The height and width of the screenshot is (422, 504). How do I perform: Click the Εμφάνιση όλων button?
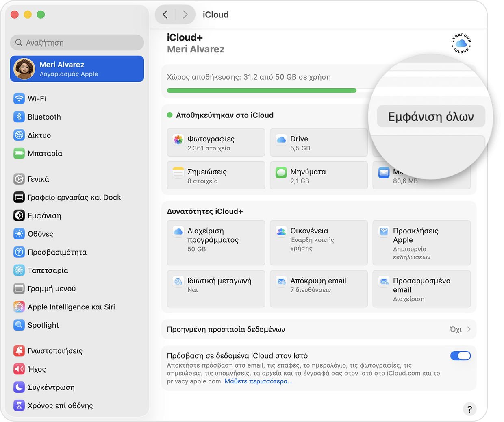tap(430, 116)
